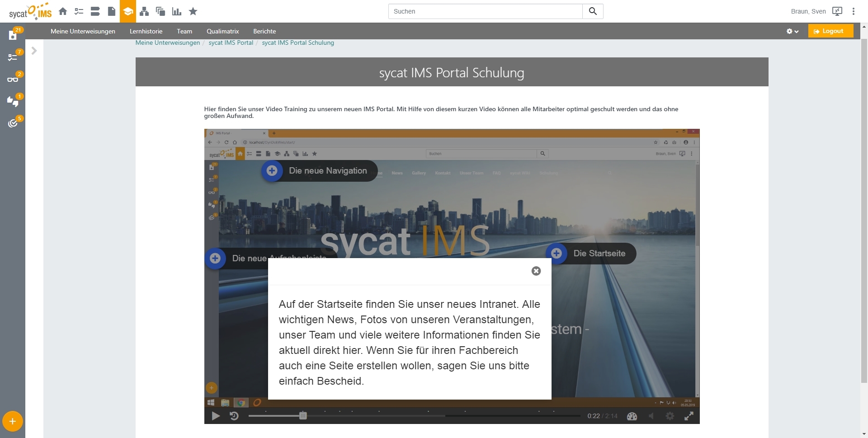Image resolution: width=868 pixels, height=438 pixels.
Task: Click the video time display 0:22 / 2:14
Action: pyautogui.click(x=602, y=416)
